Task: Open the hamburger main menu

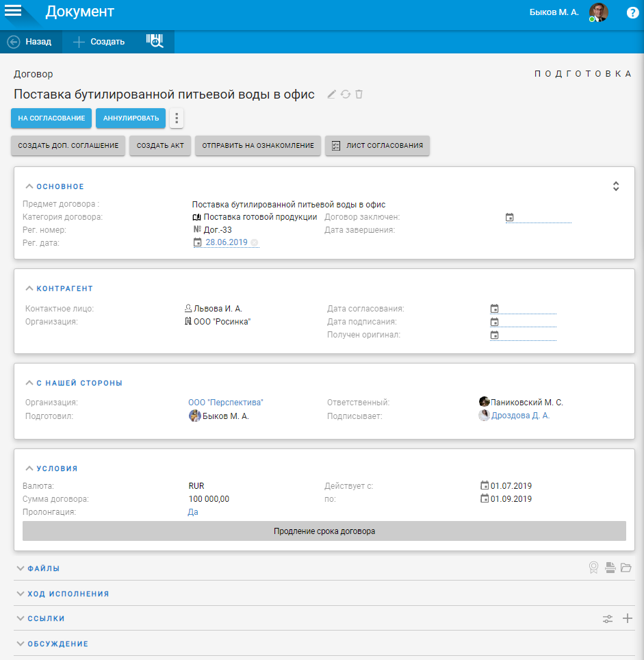Action: (x=14, y=12)
